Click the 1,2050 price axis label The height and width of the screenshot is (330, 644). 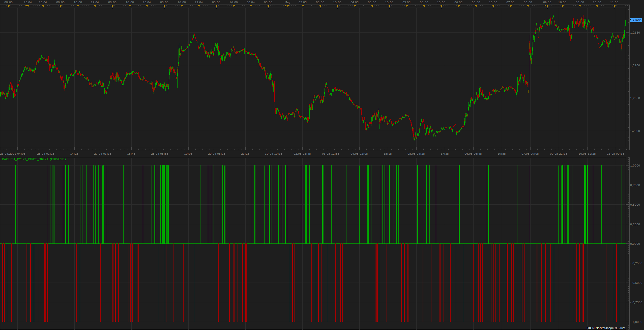(x=635, y=98)
